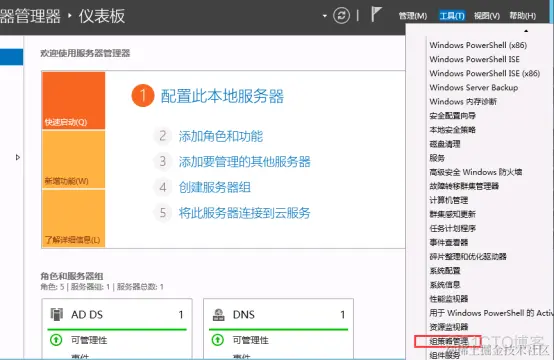Open the 视图(V) menu
This screenshot has height=361, width=554.
point(487,16)
